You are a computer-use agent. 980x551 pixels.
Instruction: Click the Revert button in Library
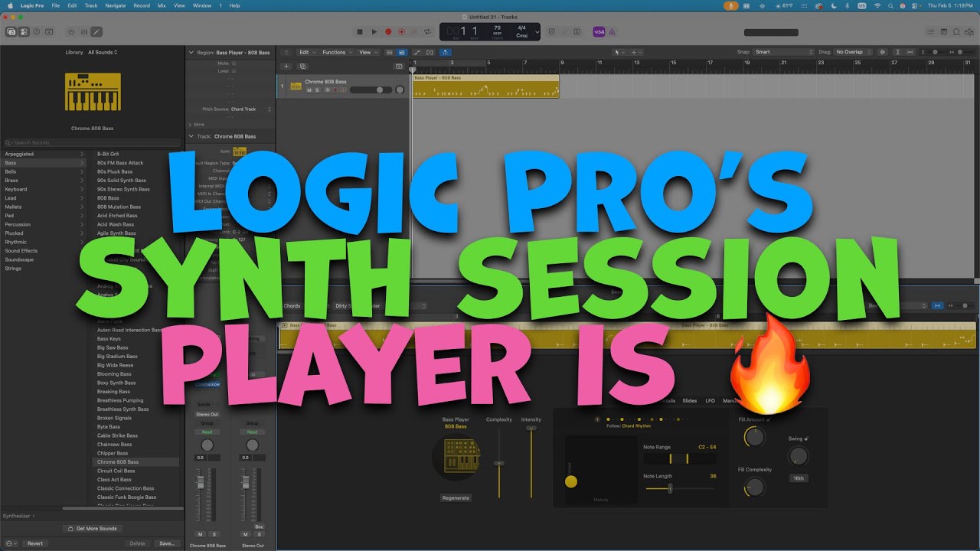35,543
